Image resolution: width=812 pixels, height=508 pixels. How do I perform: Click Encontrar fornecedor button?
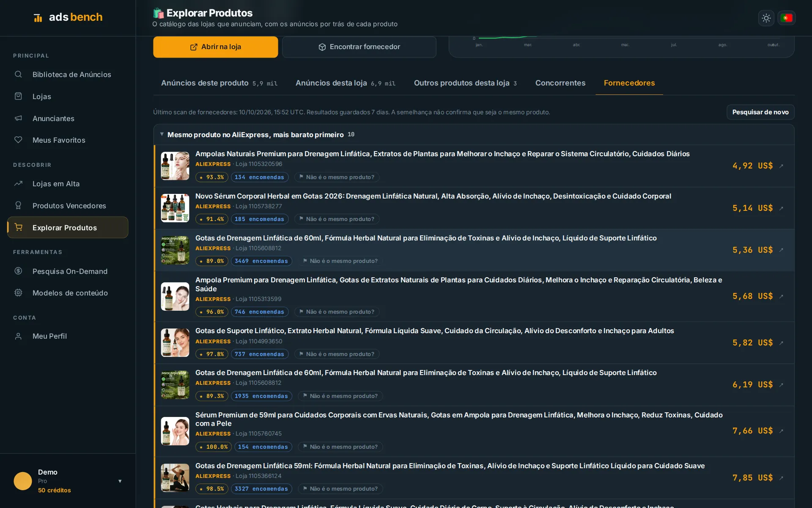tap(359, 47)
